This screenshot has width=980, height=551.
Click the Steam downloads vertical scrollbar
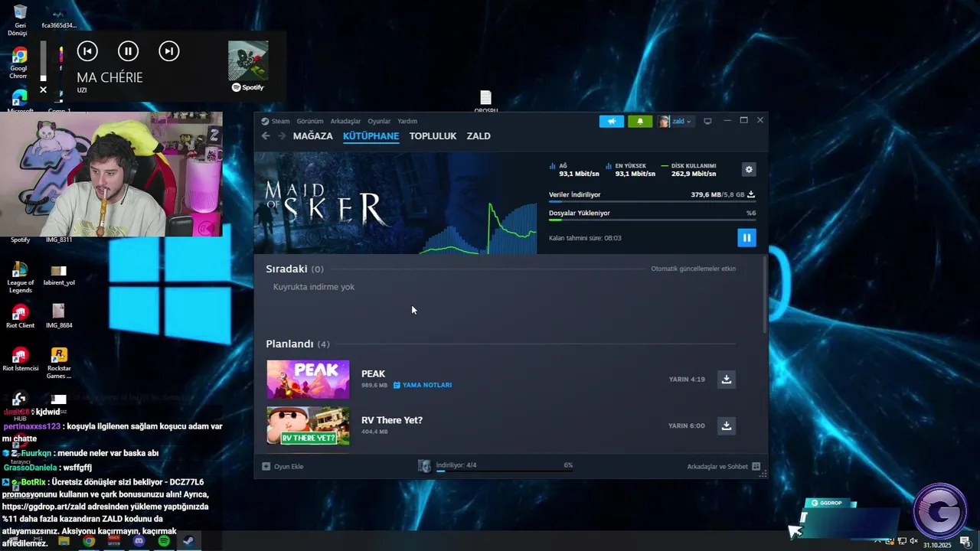(764, 295)
